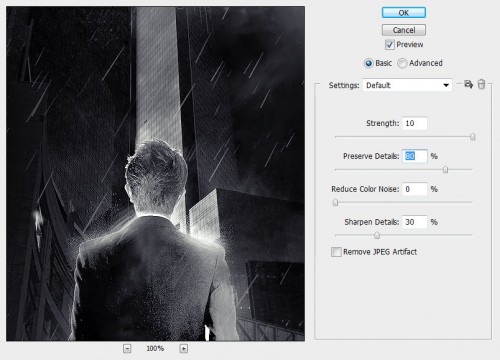Viewport: 500px width, 360px height.
Task: Save current settings with the disk icon
Action: 468,84
